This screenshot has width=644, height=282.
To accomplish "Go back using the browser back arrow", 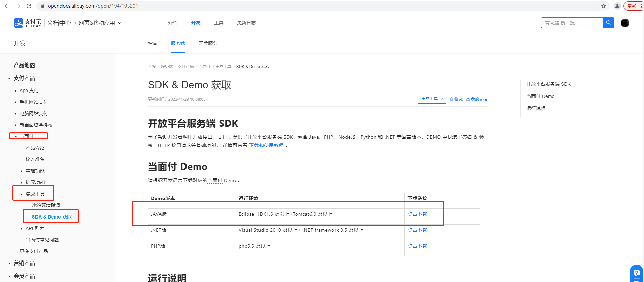I will [x=7, y=6].
